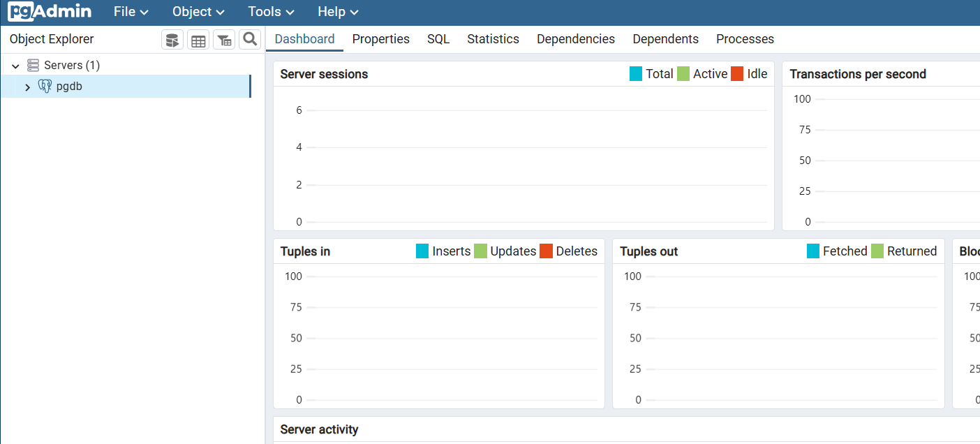Open the File menu

pos(131,12)
